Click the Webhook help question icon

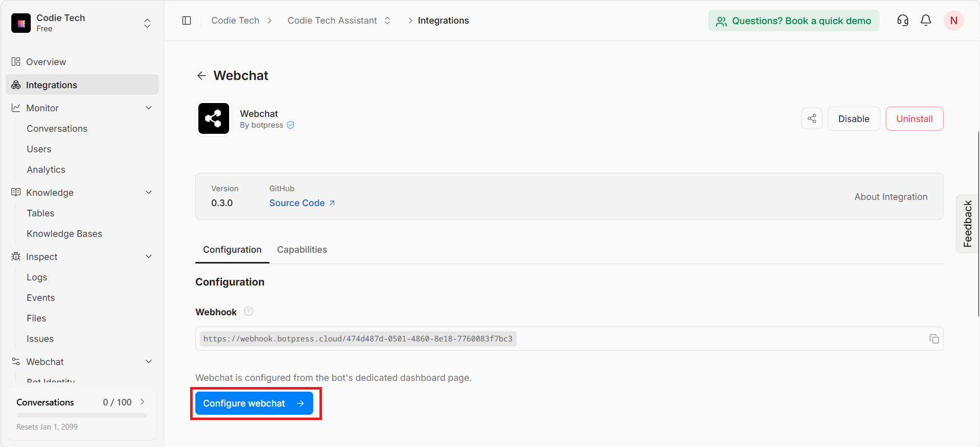[x=249, y=311]
